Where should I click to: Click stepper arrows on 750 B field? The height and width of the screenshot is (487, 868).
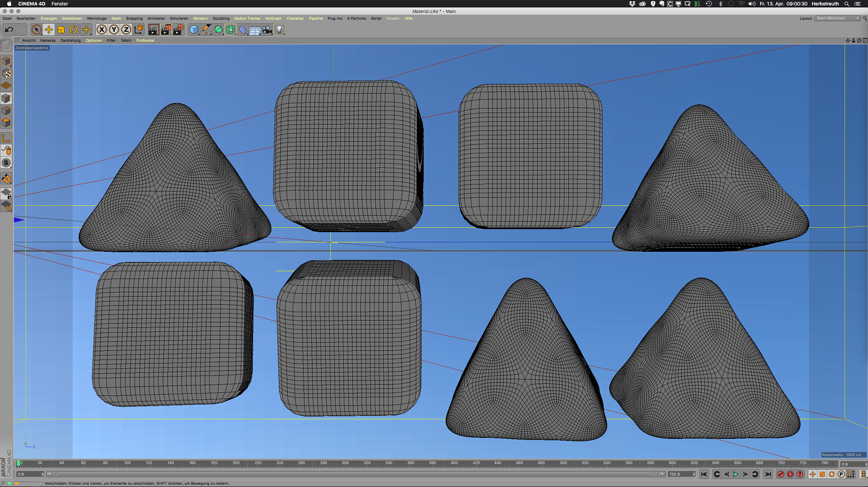694,474
